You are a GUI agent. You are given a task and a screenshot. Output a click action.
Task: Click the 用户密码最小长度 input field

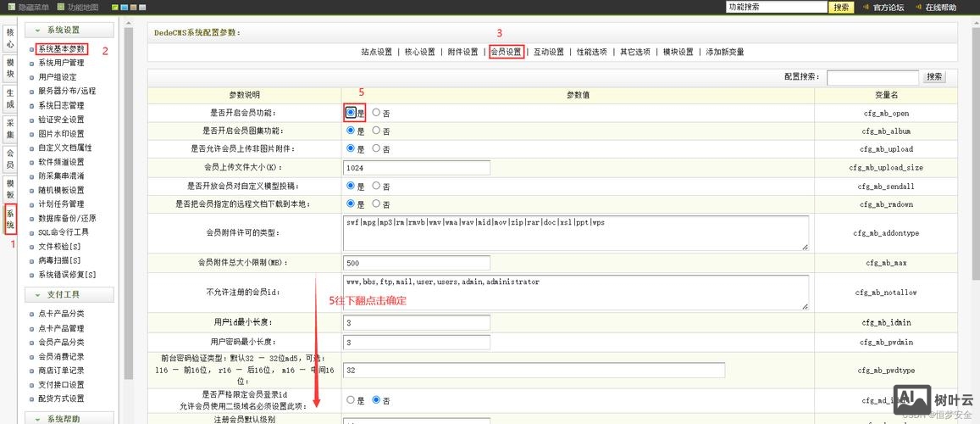pos(416,342)
